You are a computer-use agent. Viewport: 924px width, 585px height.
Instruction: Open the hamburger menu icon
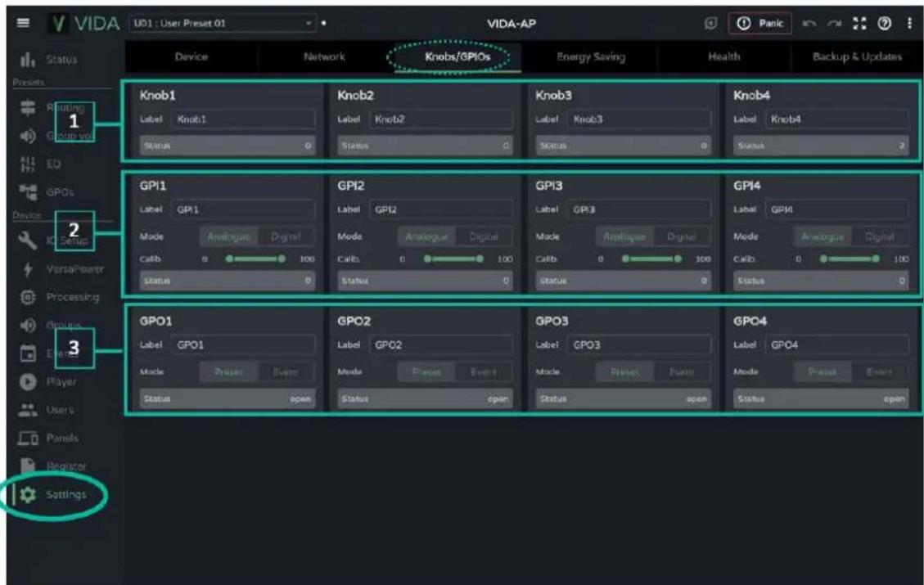click(x=23, y=23)
